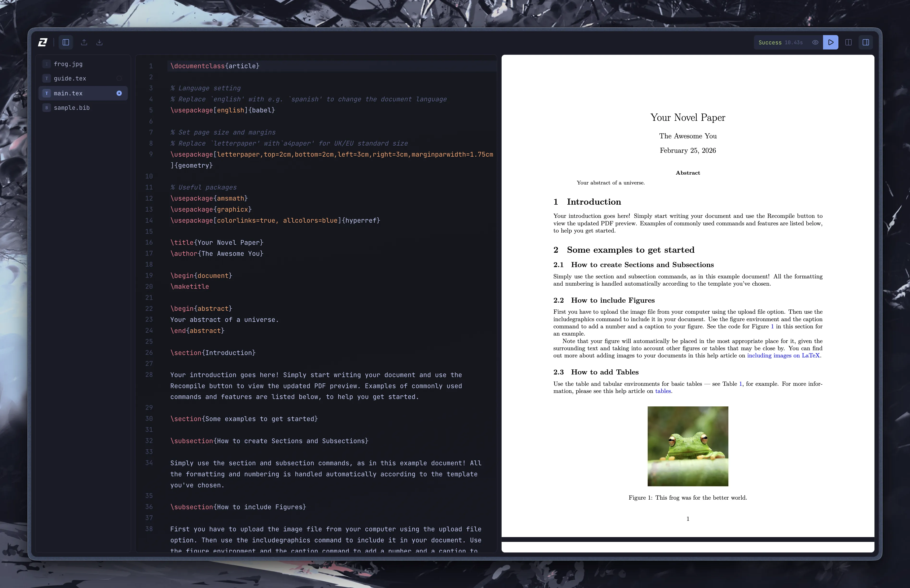910x588 pixels.
Task: Click line number 19 in gutter
Action: tap(149, 276)
